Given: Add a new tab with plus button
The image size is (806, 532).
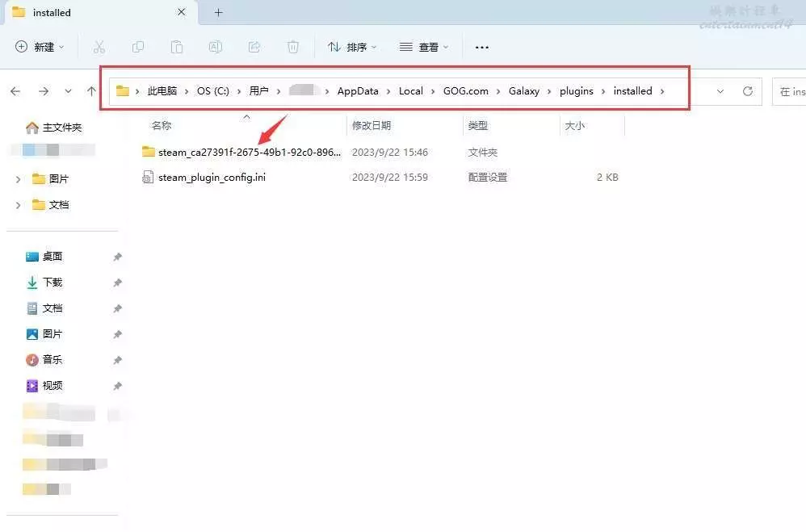Looking at the screenshot, I should pos(218,12).
